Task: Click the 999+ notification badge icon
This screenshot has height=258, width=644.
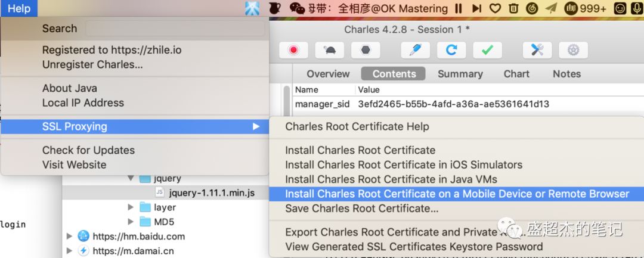Action: coord(586,8)
